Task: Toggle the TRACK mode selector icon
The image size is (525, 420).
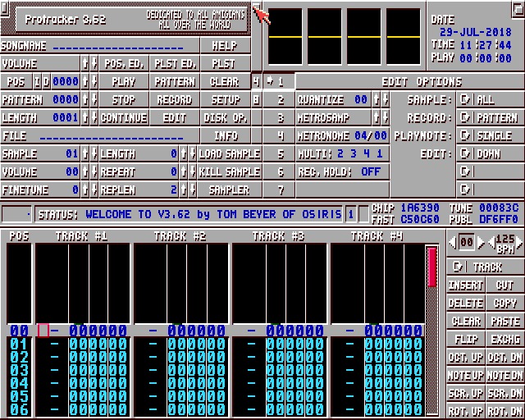Action: point(458,267)
